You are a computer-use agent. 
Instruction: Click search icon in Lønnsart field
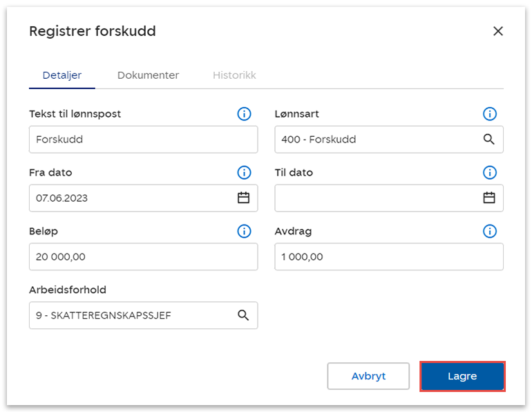point(488,140)
